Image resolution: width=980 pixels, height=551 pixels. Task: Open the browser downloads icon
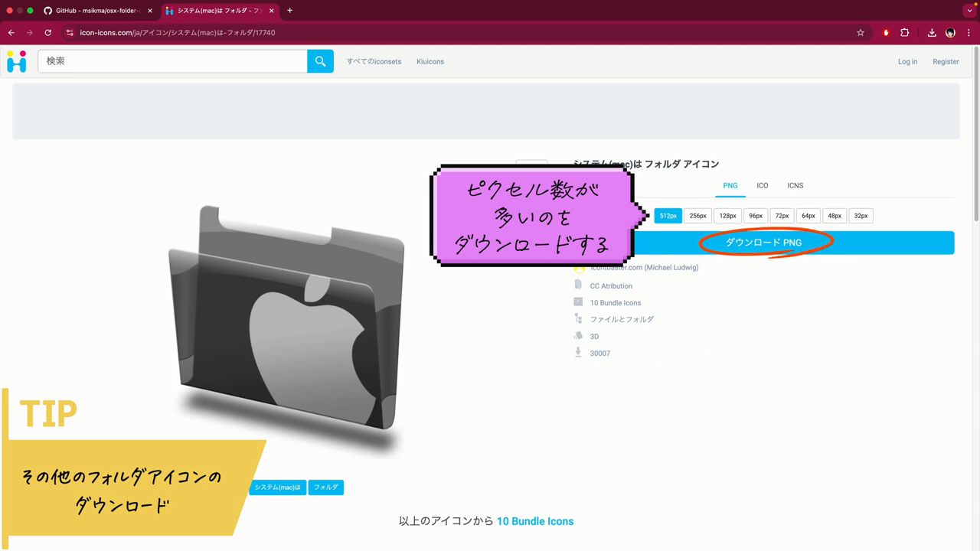932,33
